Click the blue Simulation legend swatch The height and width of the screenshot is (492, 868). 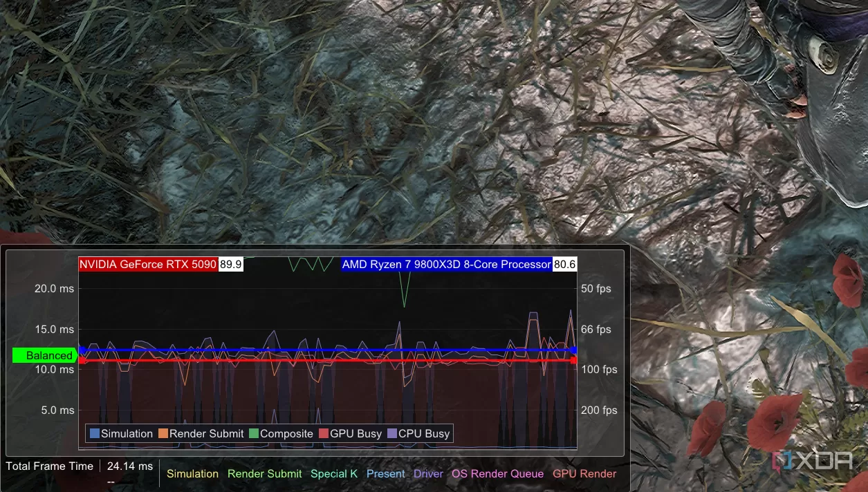[95, 434]
